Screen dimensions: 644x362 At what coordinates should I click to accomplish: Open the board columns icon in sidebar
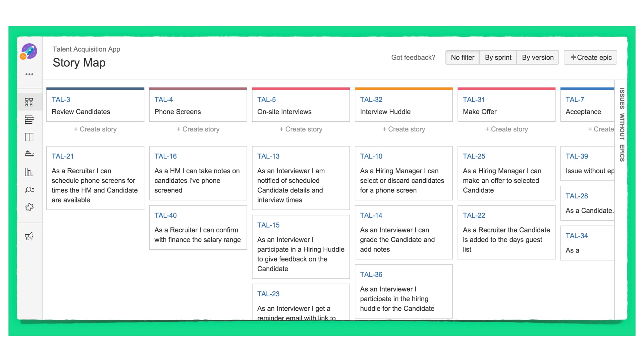pyautogui.click(x=29, y=137)
